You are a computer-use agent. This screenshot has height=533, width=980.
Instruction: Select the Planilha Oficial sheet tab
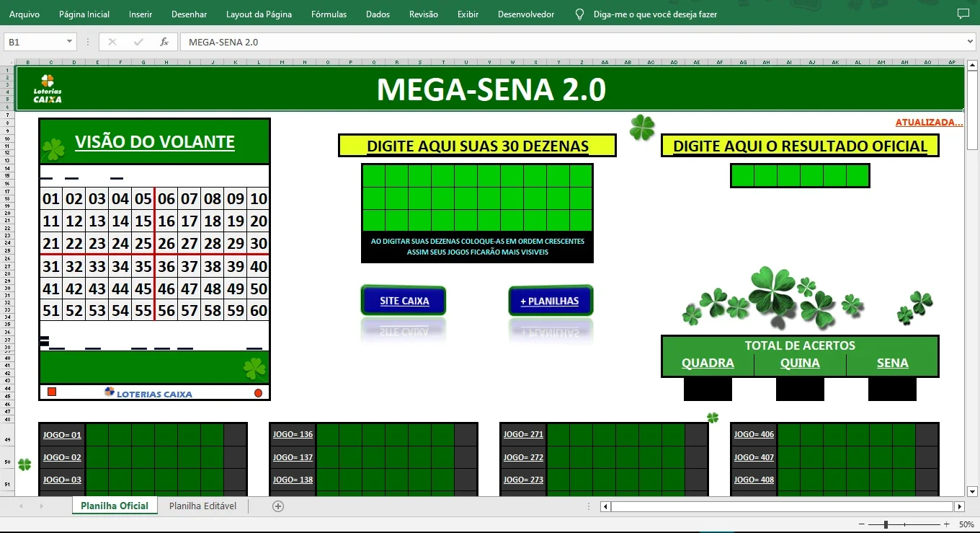(115, 506)
